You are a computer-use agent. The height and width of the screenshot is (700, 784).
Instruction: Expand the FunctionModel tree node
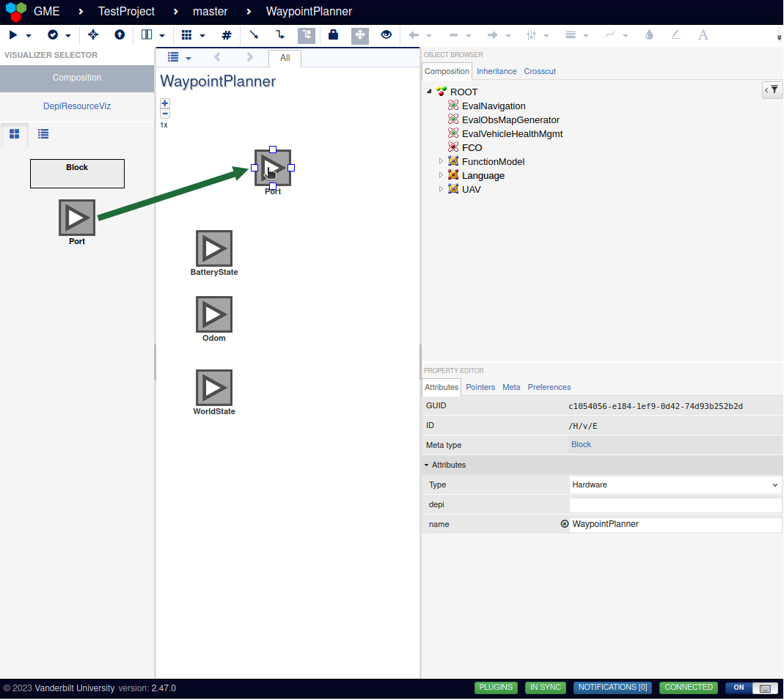(441, 161)
